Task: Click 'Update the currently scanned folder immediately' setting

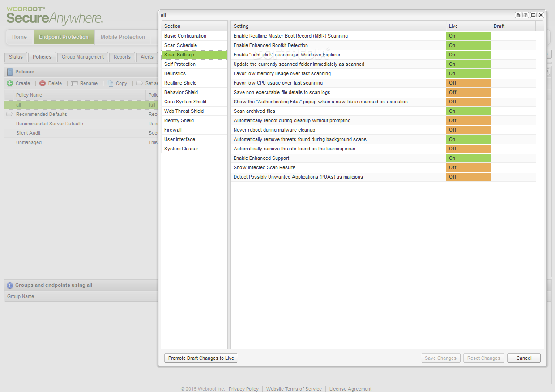Action: pyautogui.click(x=299, y=64)
